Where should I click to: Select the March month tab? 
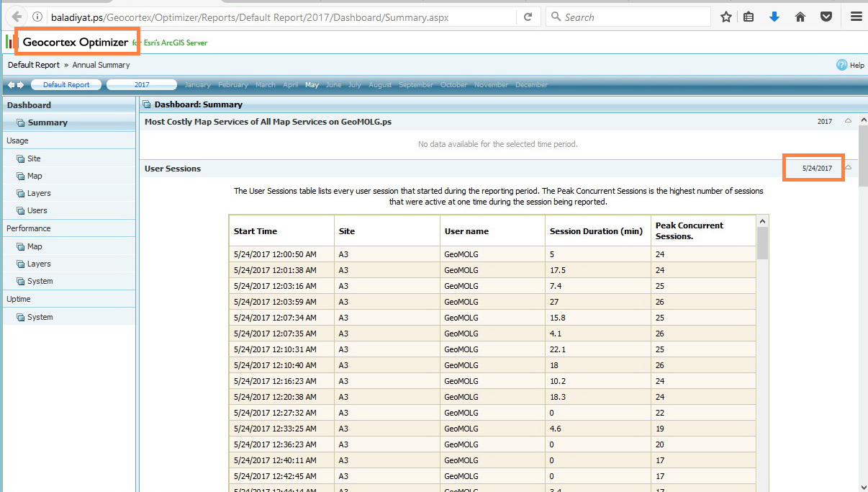tap(266, 85)
